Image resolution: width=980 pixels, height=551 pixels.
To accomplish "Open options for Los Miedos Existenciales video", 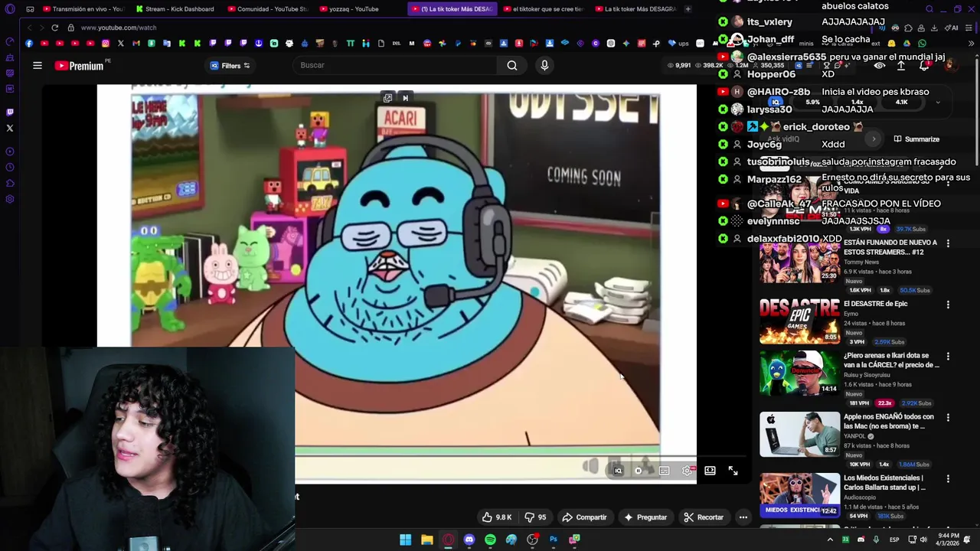I will (948, 479).
